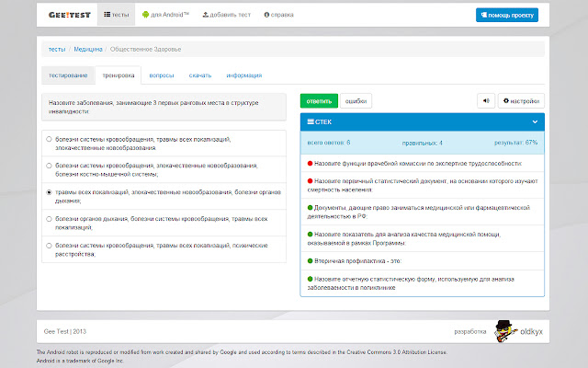588x368 pixels.
Task: Click the результат 67% text
Action: [x=515, y=143]
